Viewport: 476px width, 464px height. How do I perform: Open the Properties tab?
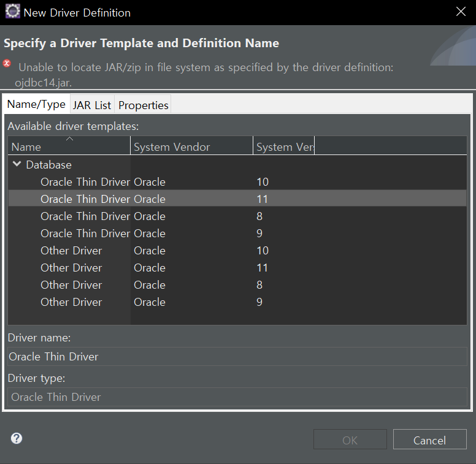pos(144,105)
